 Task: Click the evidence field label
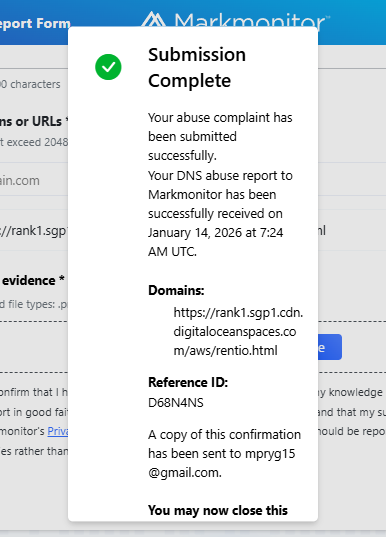point(33,280)
